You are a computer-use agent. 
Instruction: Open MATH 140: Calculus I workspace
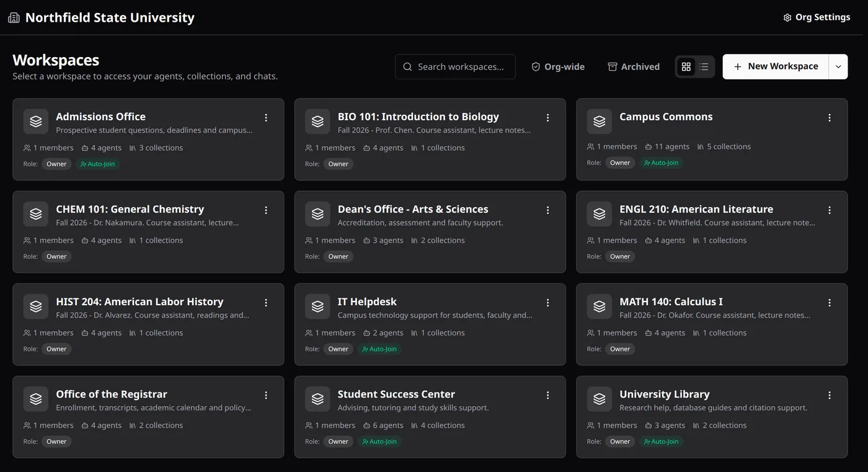pyautogui.click(x=712, y=324)
